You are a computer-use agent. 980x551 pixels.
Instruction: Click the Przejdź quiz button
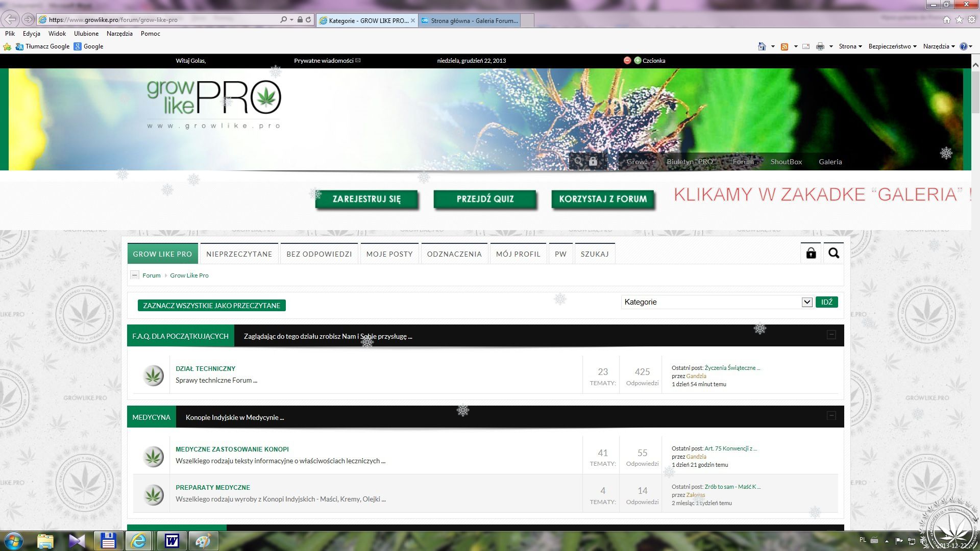pyautogui.click(x=485, y=199)
